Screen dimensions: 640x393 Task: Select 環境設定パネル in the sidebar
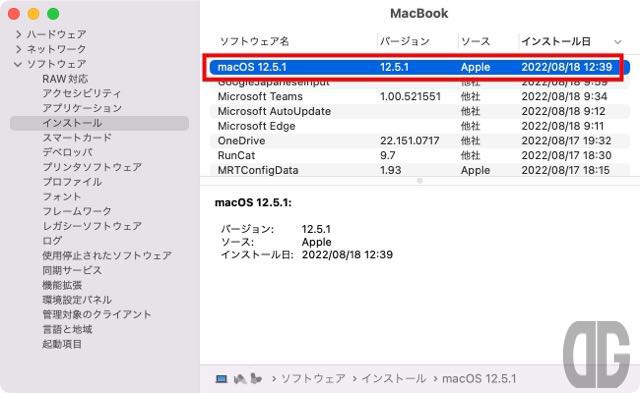(77, 300)
